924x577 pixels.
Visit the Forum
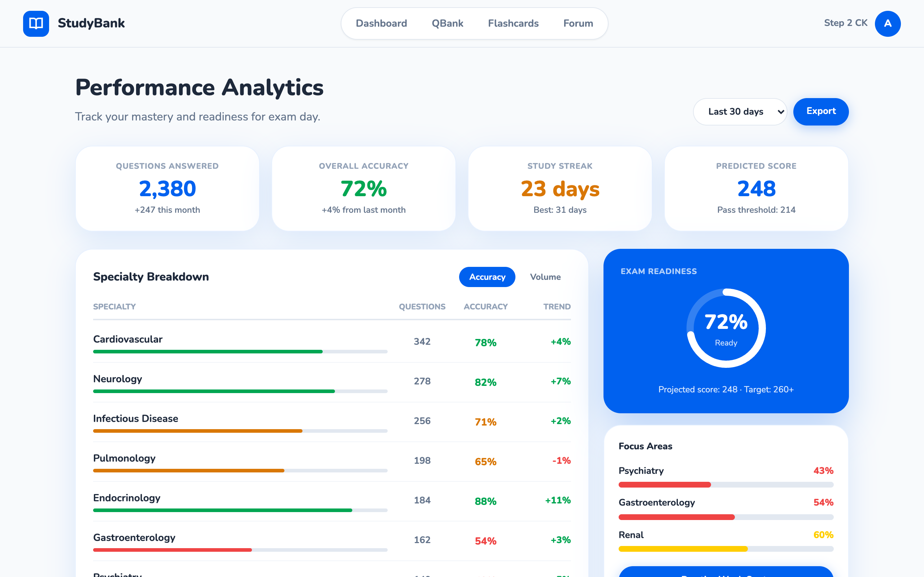(x=578, y=23)
